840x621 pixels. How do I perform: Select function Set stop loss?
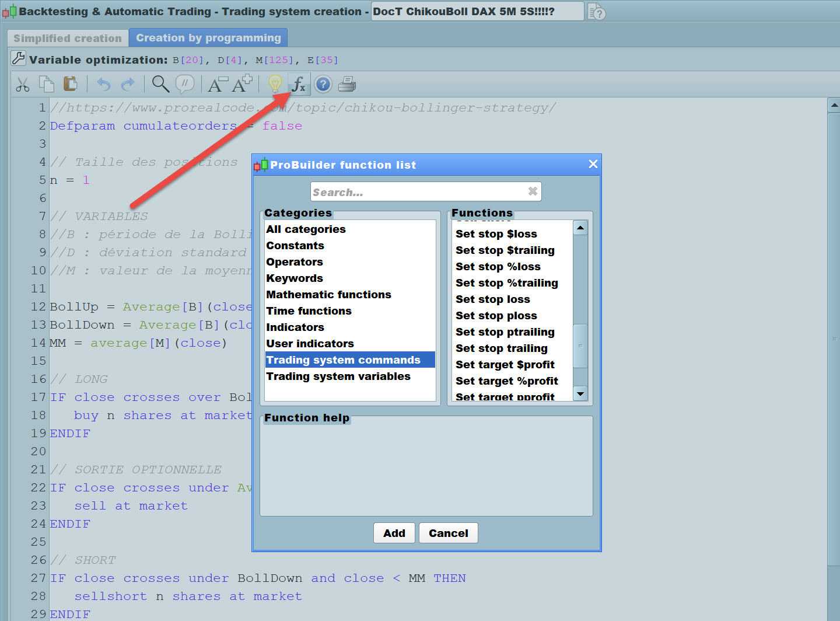tap(513, 299)
